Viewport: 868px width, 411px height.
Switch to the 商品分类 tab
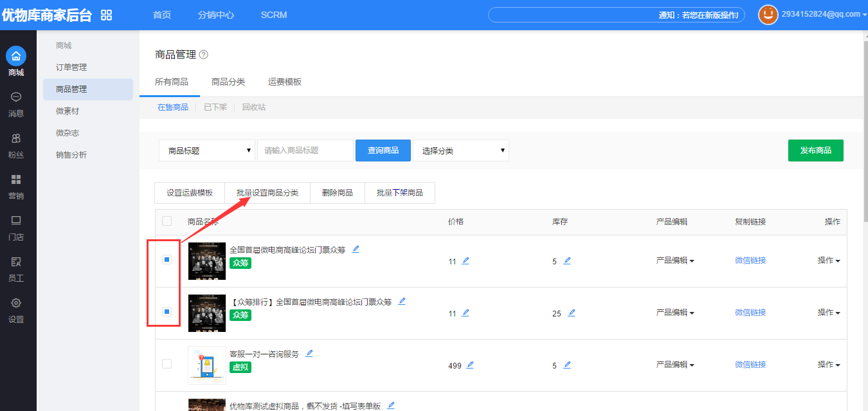[228, 82]
